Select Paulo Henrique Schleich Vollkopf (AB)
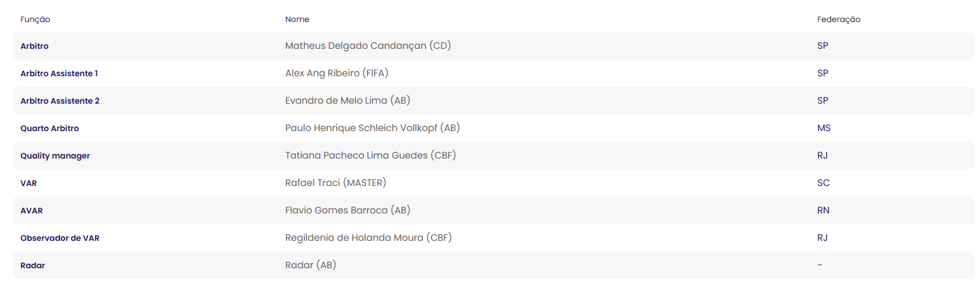The image size is (980, 285). (x=373, y=128)
